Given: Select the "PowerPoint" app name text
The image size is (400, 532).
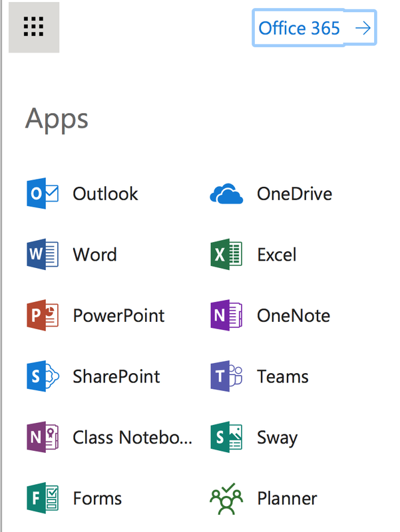Looking at the screenshot, I should (118, 315).
